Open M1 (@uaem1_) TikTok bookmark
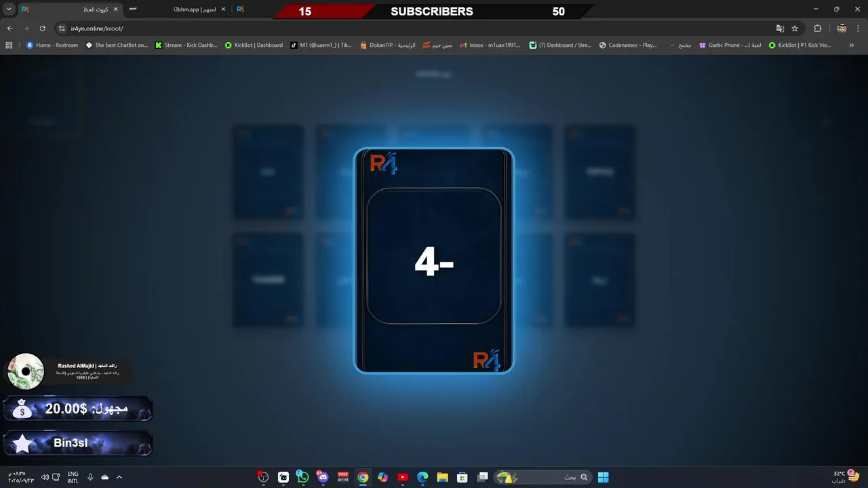 coord(321,45)
